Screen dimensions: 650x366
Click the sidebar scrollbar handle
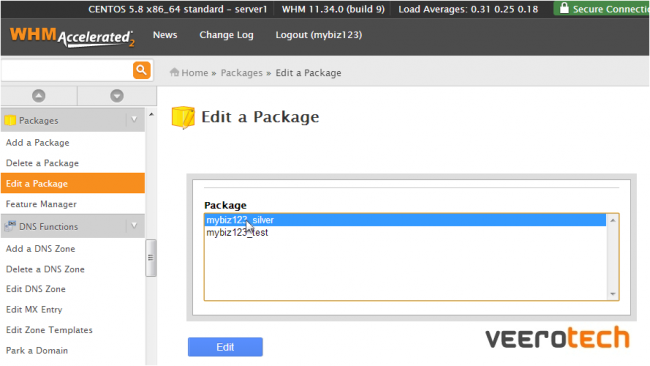pos(151,257)
